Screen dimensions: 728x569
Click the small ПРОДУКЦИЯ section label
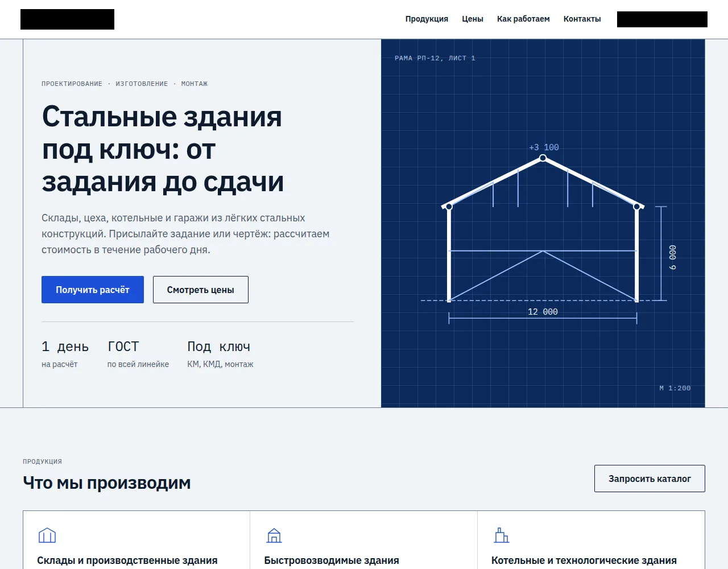click(42, 461)
